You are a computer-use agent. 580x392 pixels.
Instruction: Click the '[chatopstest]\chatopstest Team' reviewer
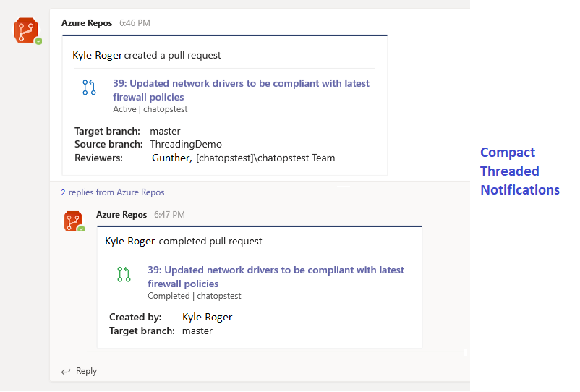click(265, 158)
